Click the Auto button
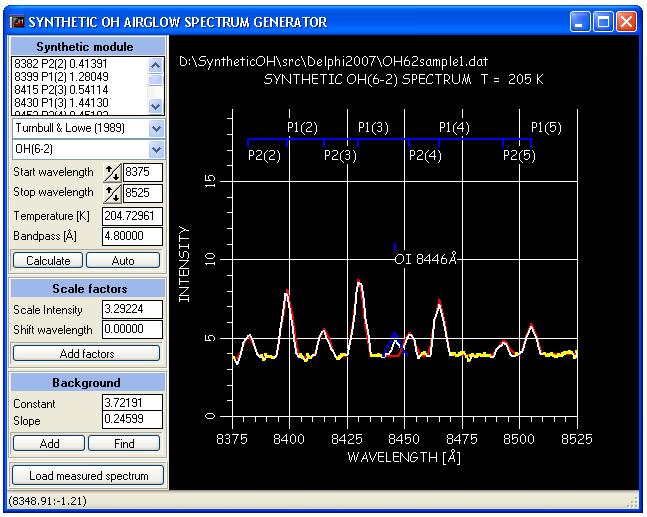This screenshot has height=517, width=647. [x=123, y=261]
